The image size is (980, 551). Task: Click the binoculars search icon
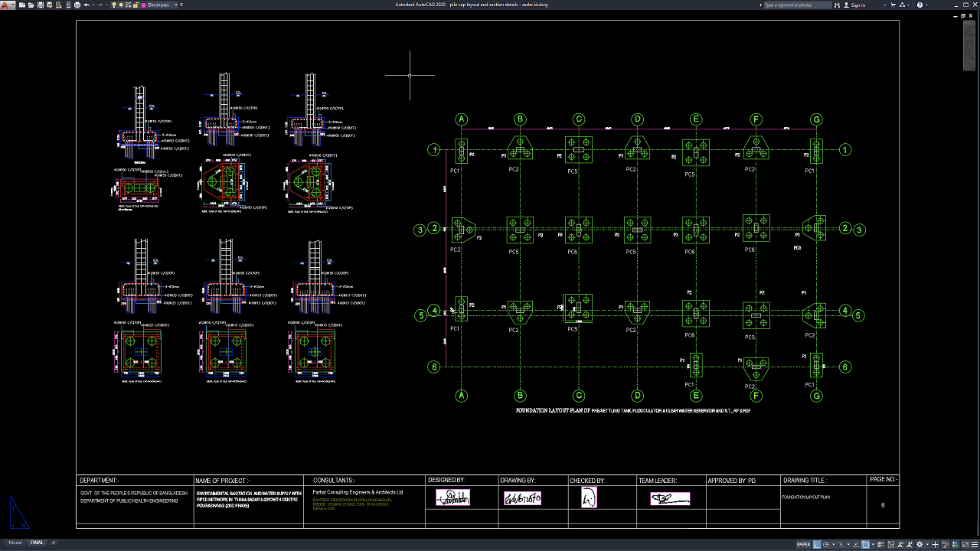(x=837, y=5)
